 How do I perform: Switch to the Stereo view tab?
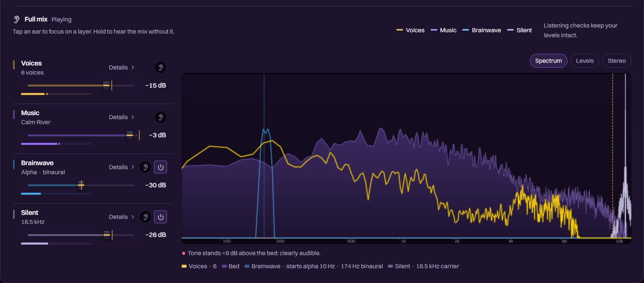616,61
